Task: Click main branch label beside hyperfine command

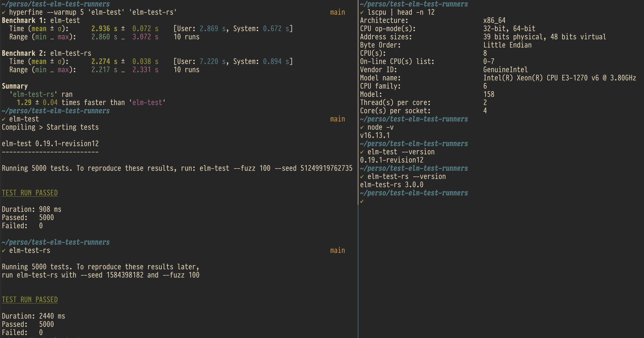Action: 337,12
